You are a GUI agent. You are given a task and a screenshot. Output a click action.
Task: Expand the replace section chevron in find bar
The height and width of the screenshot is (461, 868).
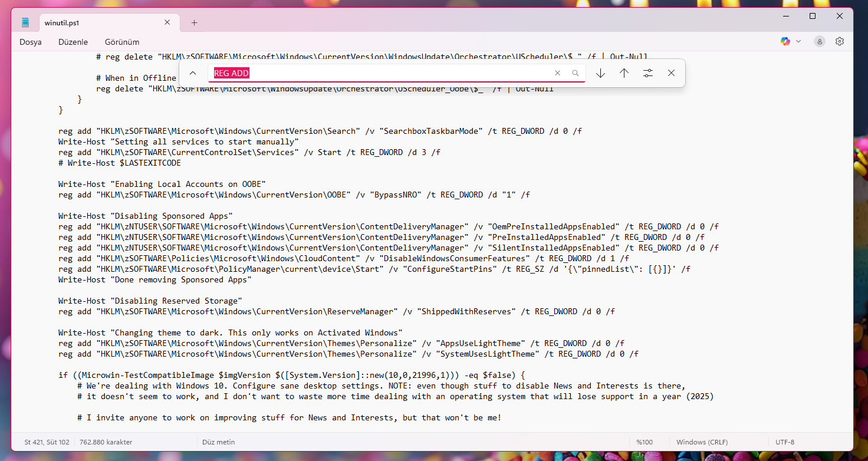click(193, 73)
